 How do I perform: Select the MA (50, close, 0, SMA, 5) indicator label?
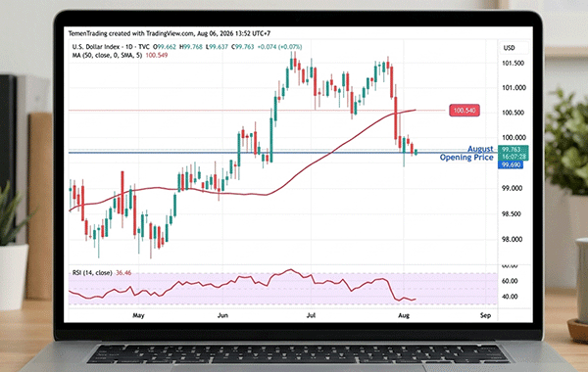107,55
